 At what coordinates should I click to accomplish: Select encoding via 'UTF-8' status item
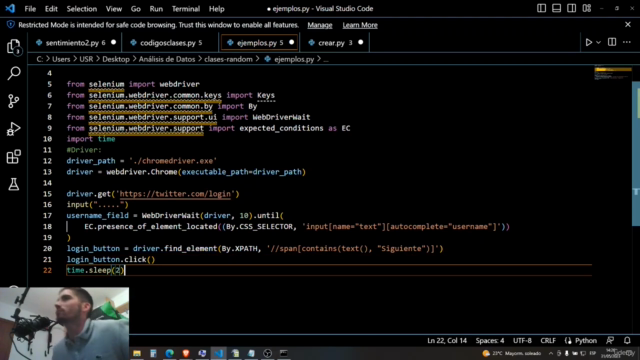(522, 340)
